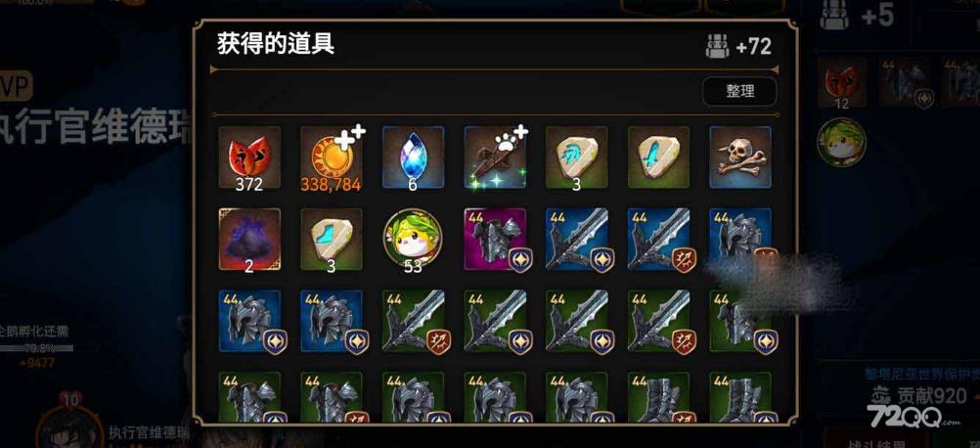The image size is (980, 448).
Task: Pick the purple-background level 44 armor
Action: pyautogui.click(x=495, y=240)
